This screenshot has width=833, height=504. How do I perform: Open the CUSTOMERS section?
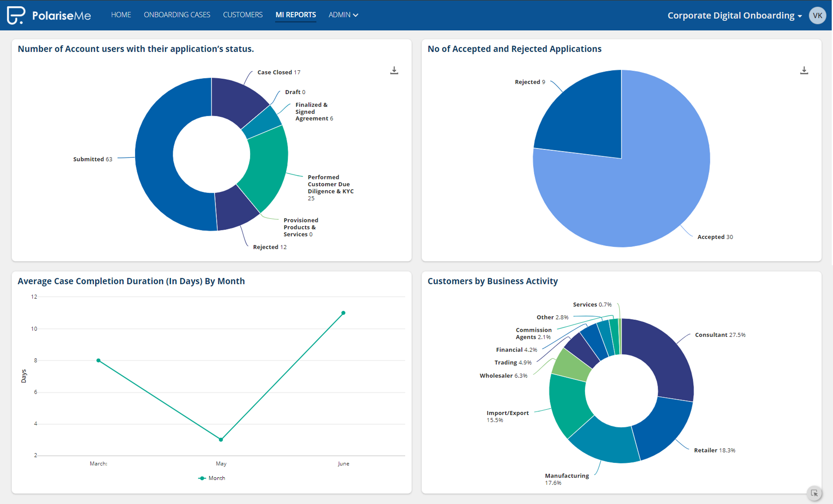coord(243,15)
